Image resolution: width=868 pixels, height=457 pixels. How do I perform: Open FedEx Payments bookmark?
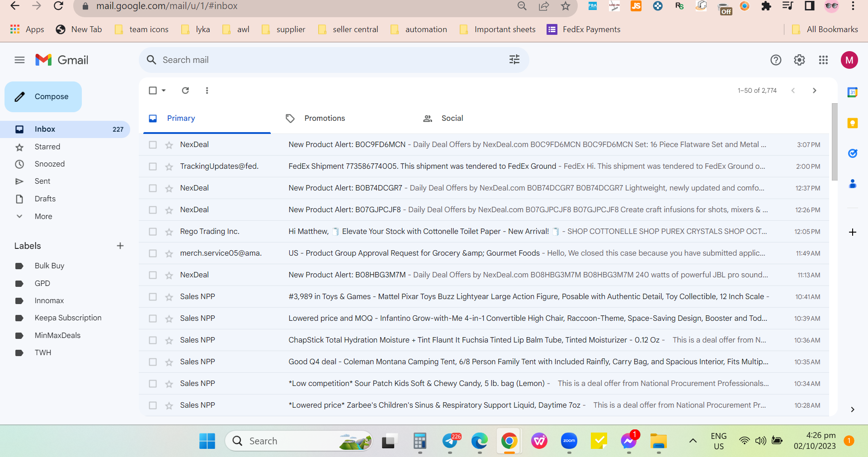(x=584, y=29)
